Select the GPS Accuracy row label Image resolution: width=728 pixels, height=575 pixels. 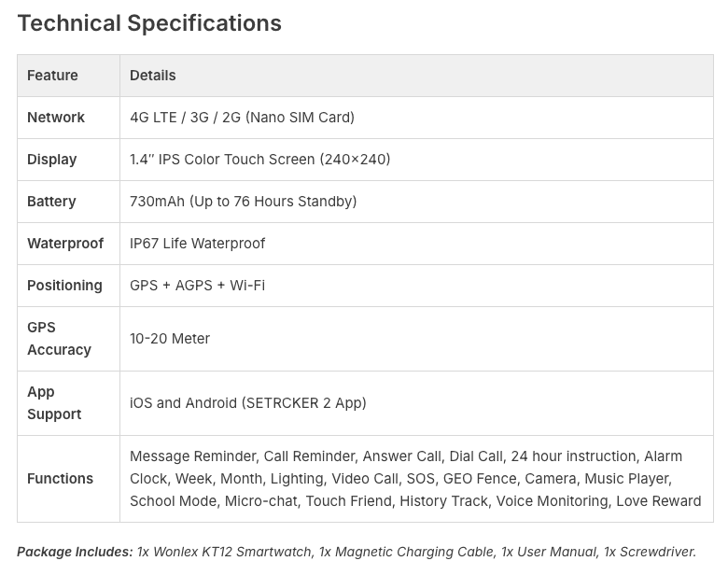pos(59,339)
